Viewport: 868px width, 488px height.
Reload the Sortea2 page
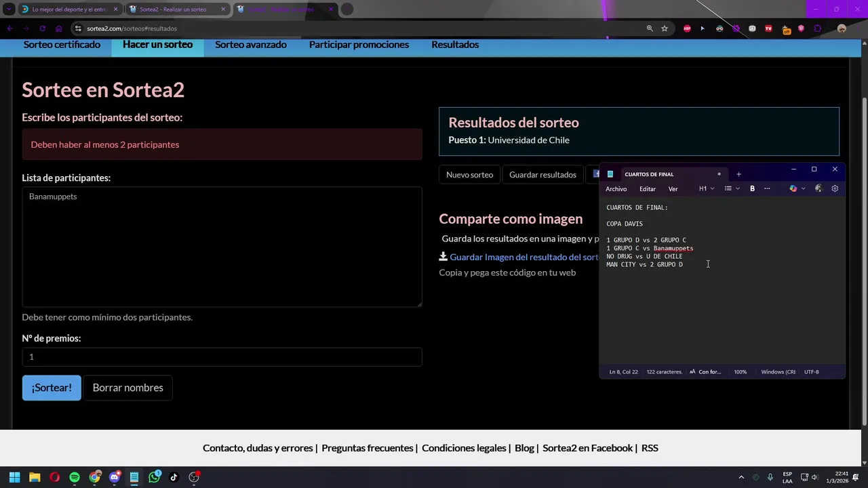[42, 28]
